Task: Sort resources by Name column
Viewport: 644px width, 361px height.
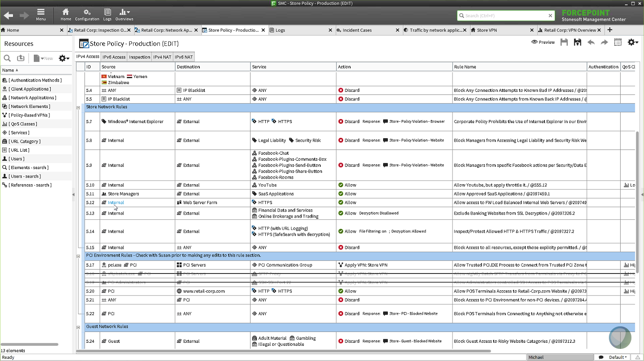Action: point(36,70)
